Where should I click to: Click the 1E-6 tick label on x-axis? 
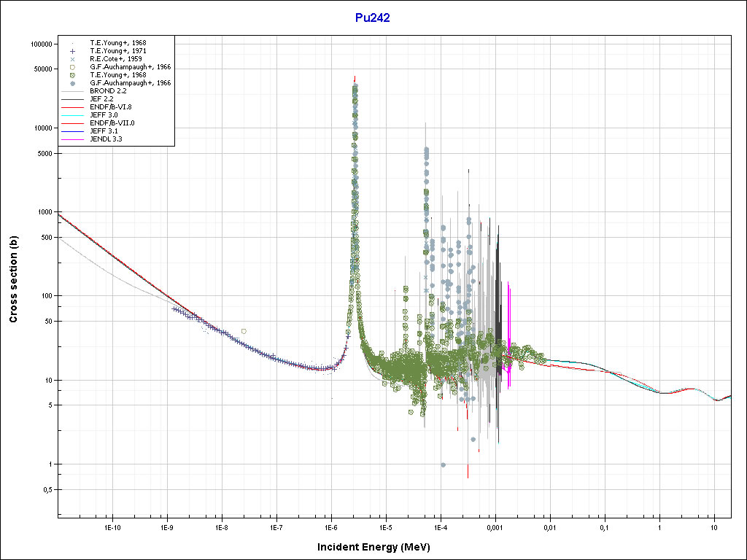(x=330, y=526)
